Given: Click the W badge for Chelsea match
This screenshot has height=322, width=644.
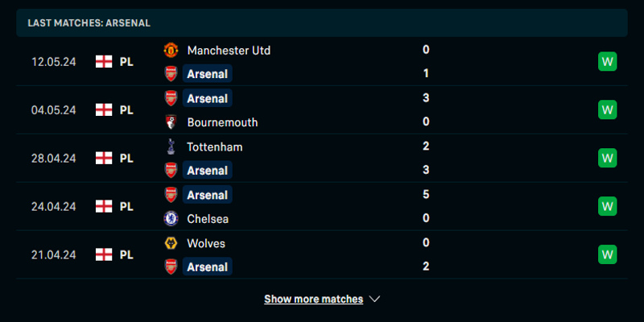Looking at the screenshot, I should pos(607,206).
